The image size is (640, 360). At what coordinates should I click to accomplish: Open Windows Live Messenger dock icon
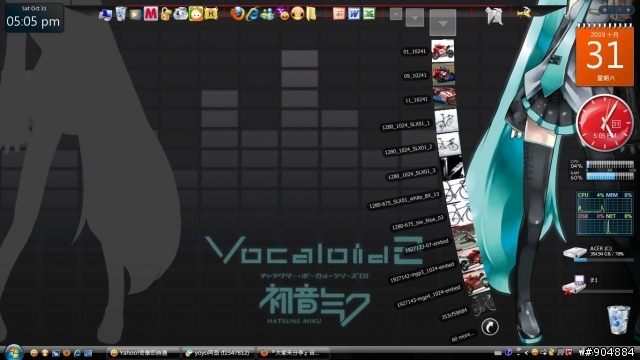[268, 15]
